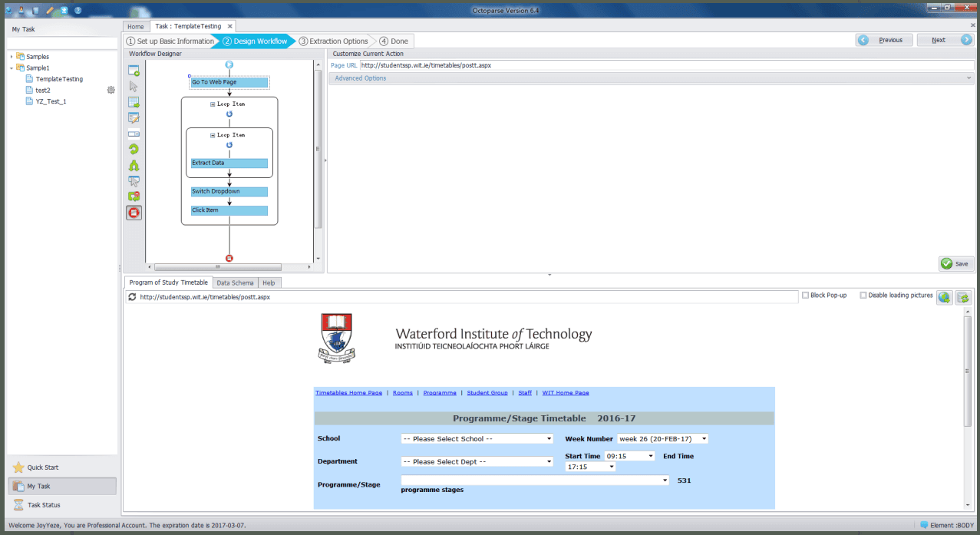980x535 pixels.
Task: Follow the Student Group link
Action: coord(487,393)
